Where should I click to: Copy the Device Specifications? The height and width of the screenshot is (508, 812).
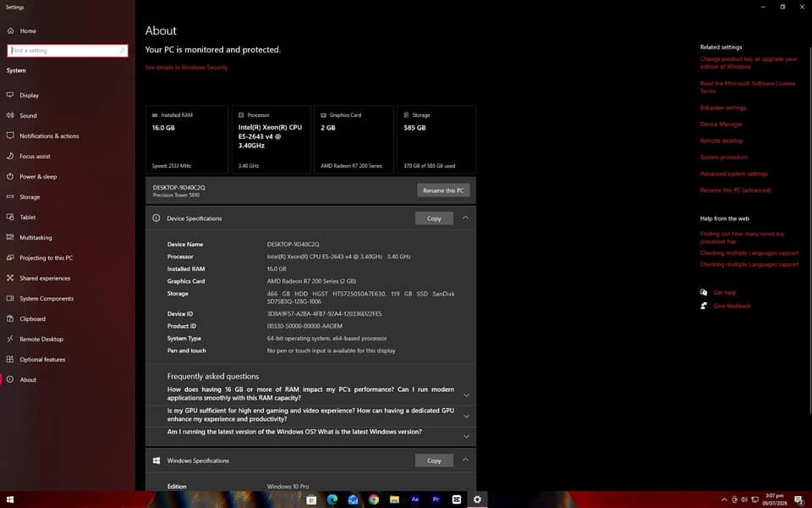click(x=434, y=218)
